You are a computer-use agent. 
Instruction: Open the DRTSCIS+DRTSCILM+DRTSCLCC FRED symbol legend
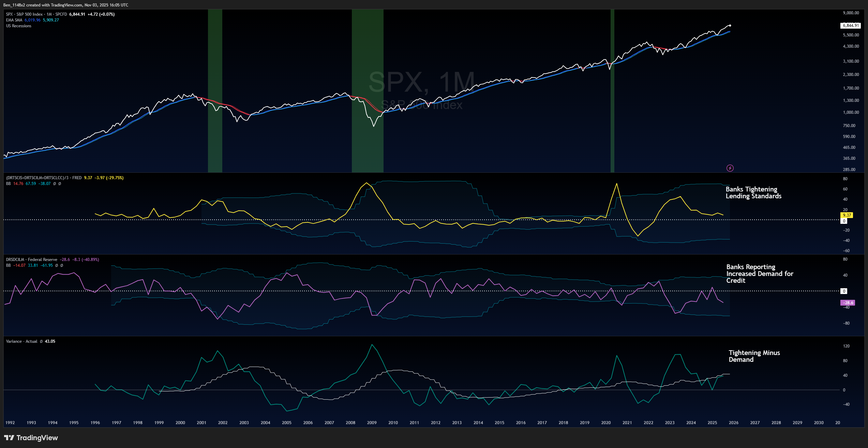43,178
